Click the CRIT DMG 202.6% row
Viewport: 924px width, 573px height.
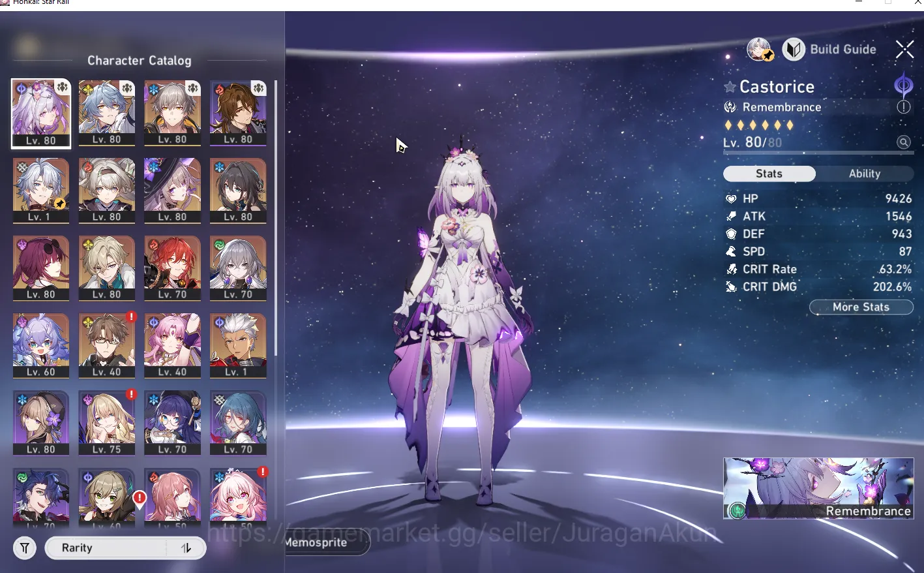click(818, 287)
